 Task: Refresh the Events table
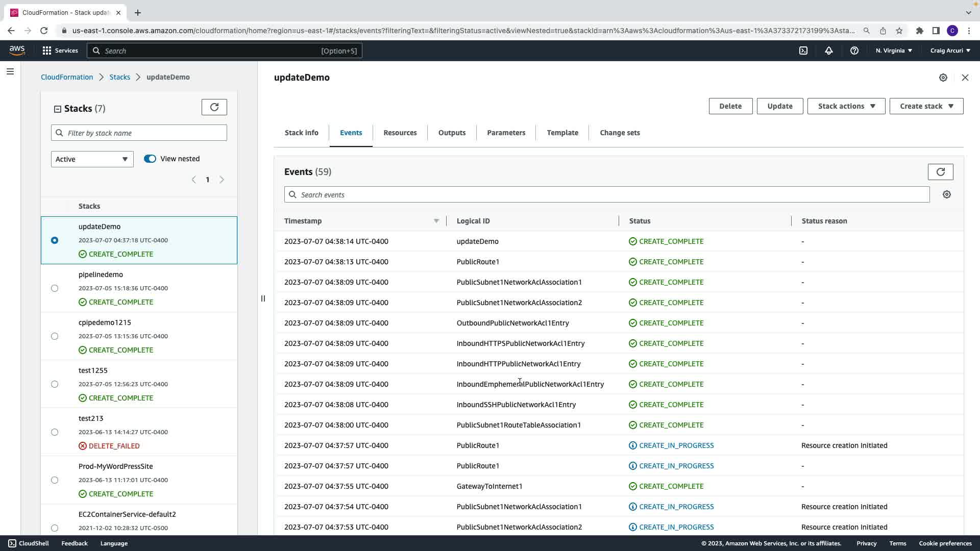940,172
